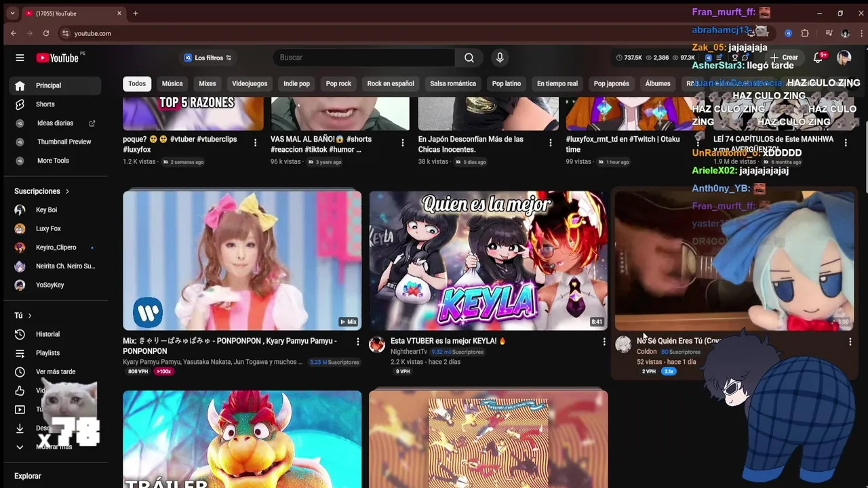This screenshot has height=488, width=868.
Task: Open Ver más tarde list
Action: 54,371
